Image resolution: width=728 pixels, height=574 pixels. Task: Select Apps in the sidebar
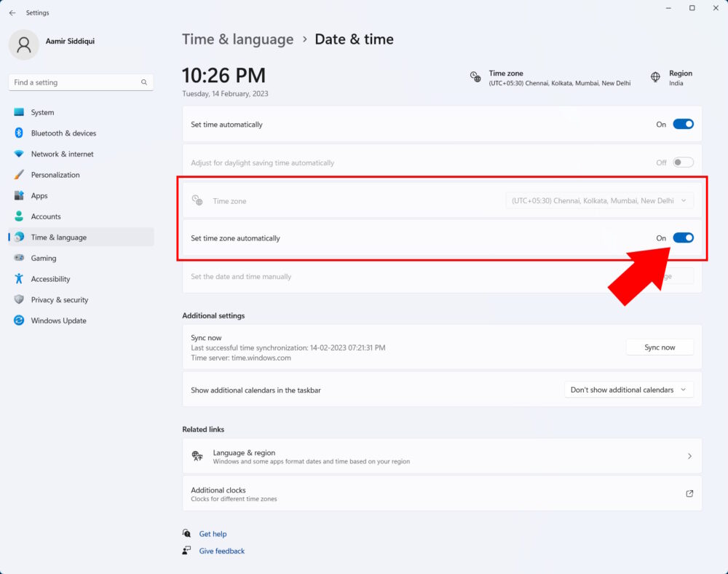(x=82, y=195)
